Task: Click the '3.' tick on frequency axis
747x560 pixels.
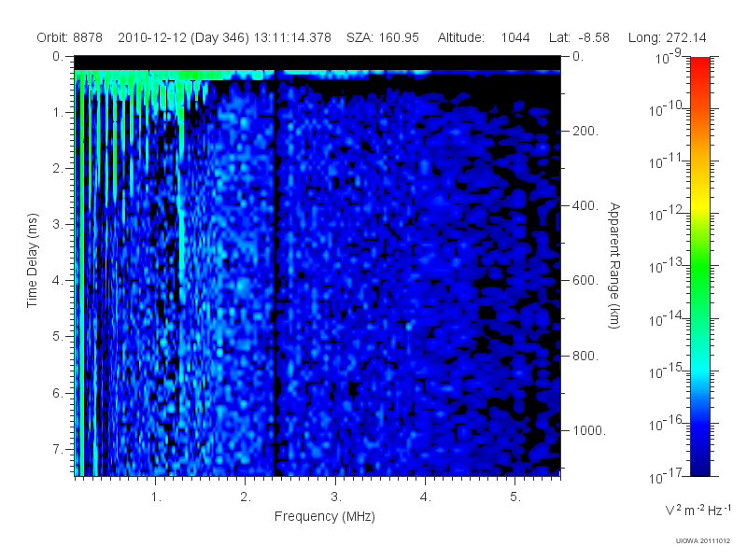Action: coord(336,497)
